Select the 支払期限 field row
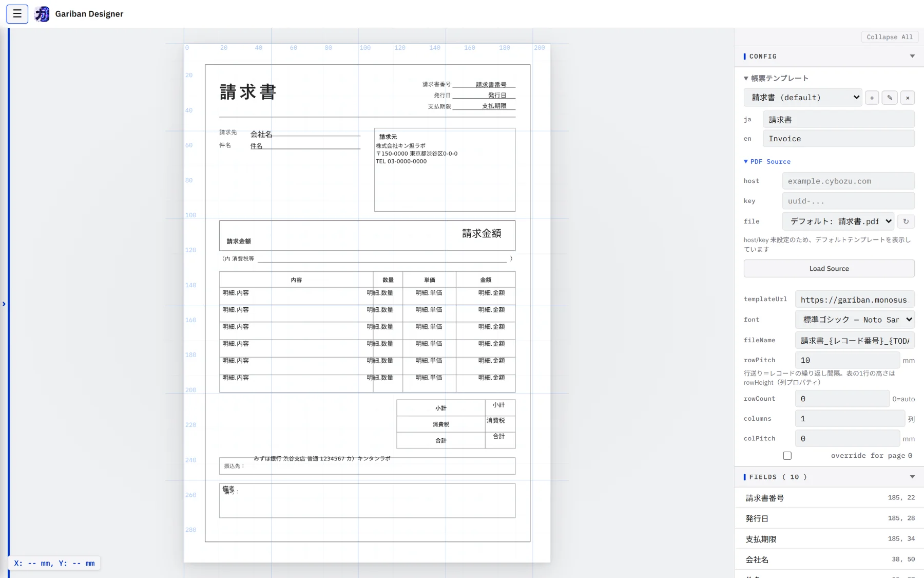 click(829, 539)
